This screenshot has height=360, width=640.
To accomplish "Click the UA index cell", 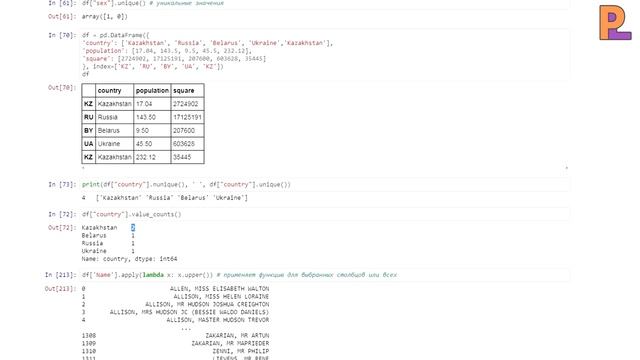I will click(89, 144).
